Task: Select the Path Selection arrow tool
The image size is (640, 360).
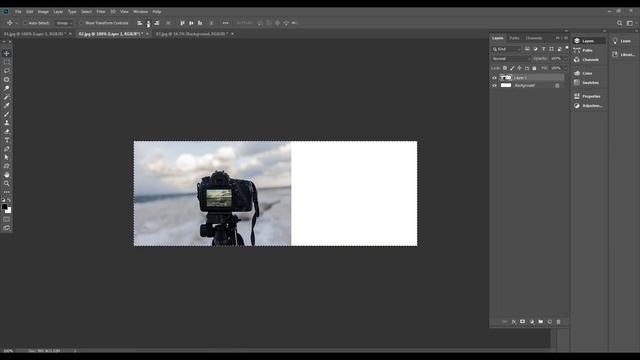Action: click(x=7, y=157)
